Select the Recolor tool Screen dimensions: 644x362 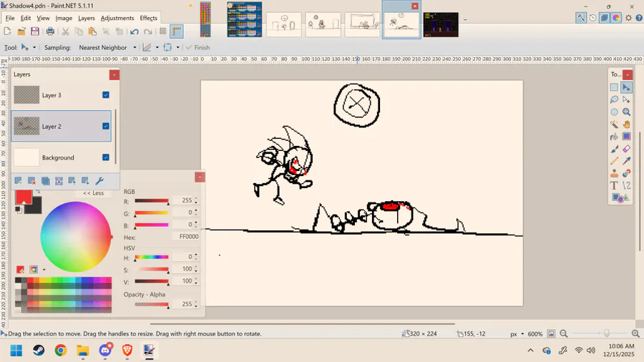[x=626, y=173]
